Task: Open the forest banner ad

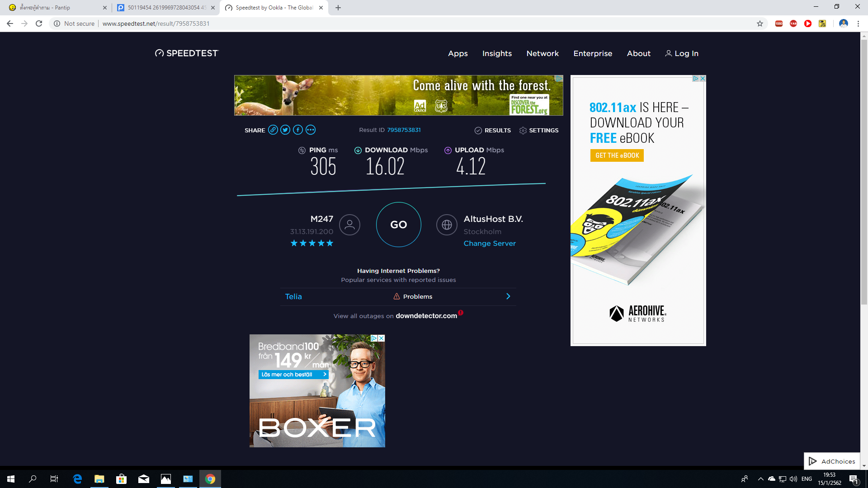Action: tap(398, 95)
